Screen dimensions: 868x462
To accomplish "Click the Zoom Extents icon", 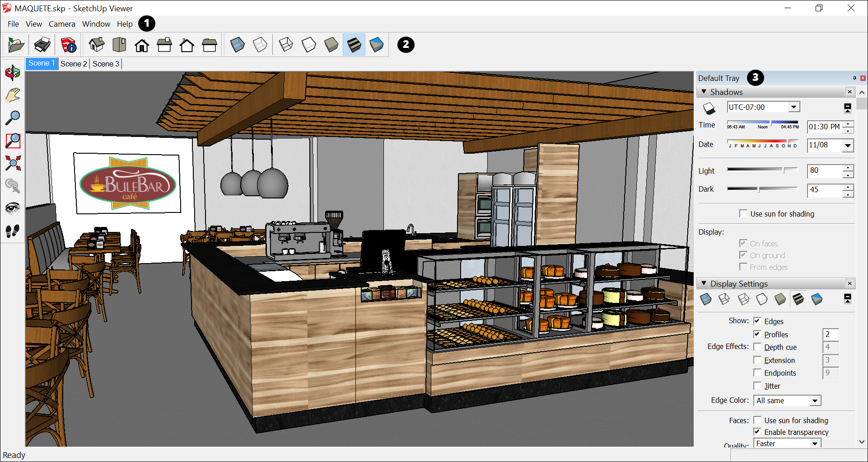I will pos(13,164).
